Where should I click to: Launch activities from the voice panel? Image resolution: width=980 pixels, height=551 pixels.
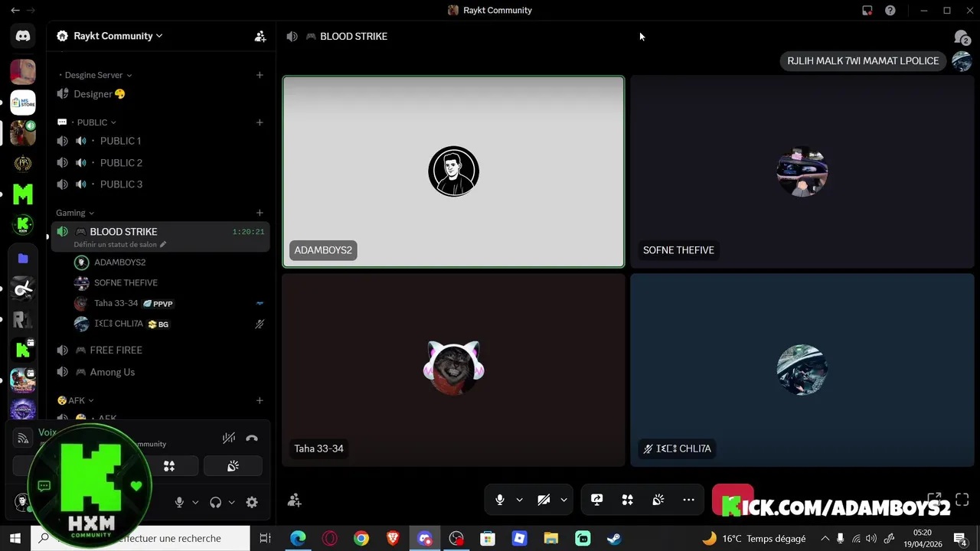(169, 466)
